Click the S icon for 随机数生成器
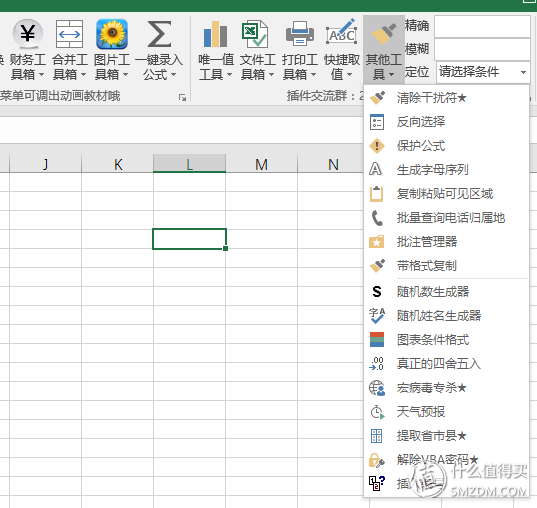The width and height of the screenshot is (537, 508). coord(377,292)
